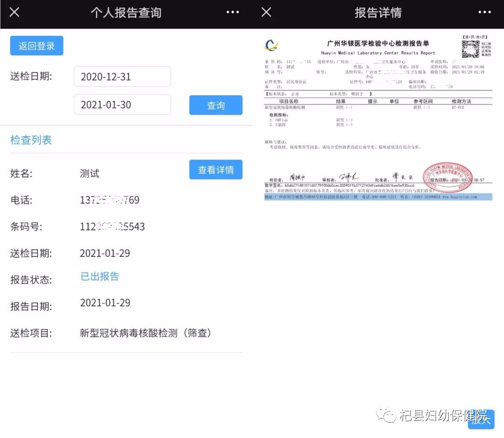The image size is (504, 438).
Task: Tap the Huayin logo on report header
Action: [271, 45]
